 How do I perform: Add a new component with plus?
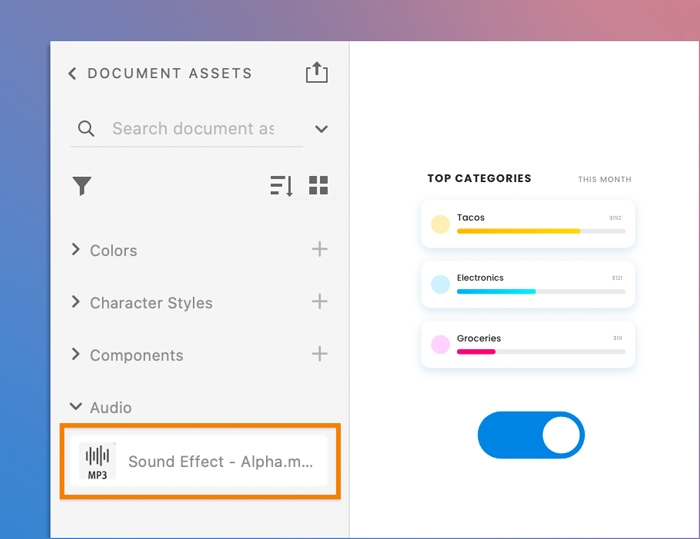click(x=319, y=353)
